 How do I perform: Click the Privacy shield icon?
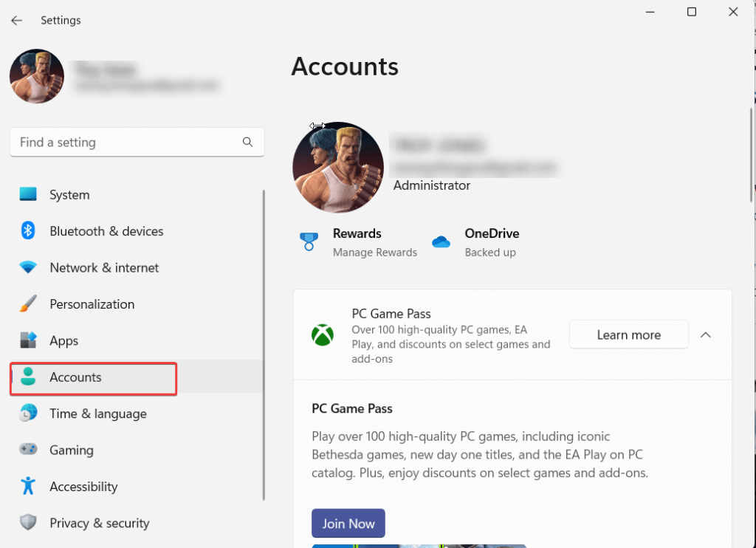coord(28,522)
